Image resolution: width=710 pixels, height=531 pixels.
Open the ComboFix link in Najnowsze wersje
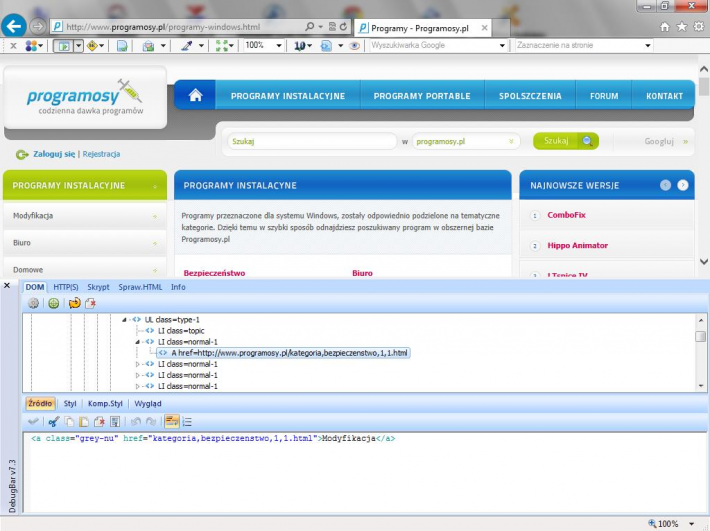[x=566, y=215]
